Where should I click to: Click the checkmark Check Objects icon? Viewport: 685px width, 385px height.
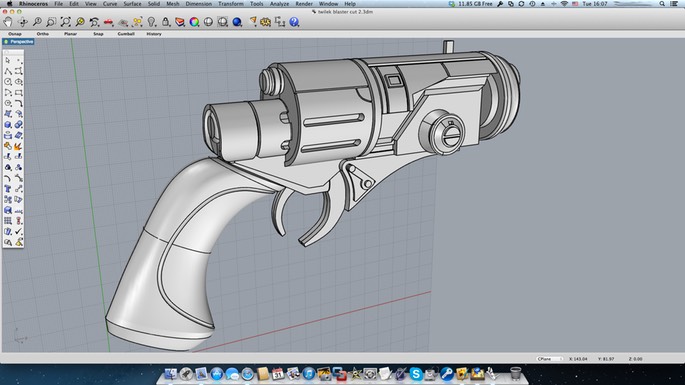[18, 232]
